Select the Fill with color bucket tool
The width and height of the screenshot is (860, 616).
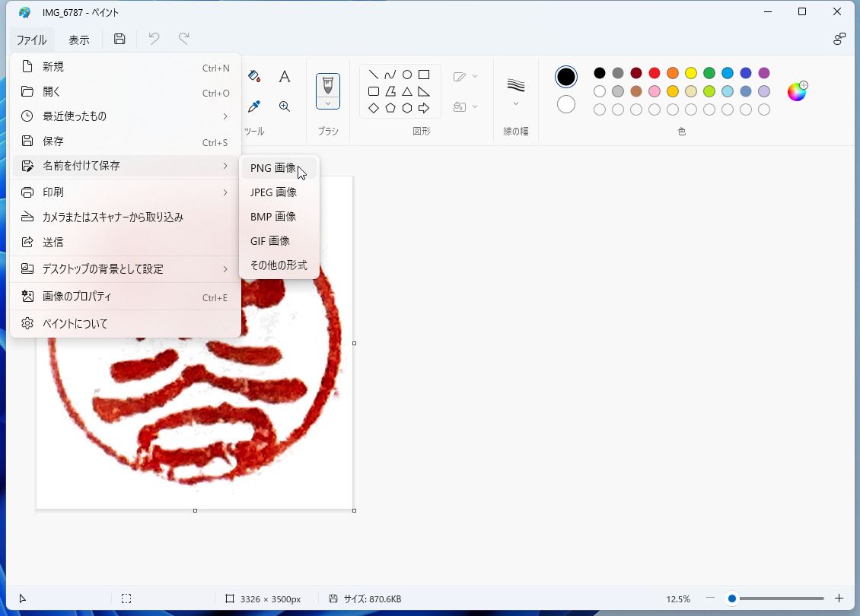point(254,76)
